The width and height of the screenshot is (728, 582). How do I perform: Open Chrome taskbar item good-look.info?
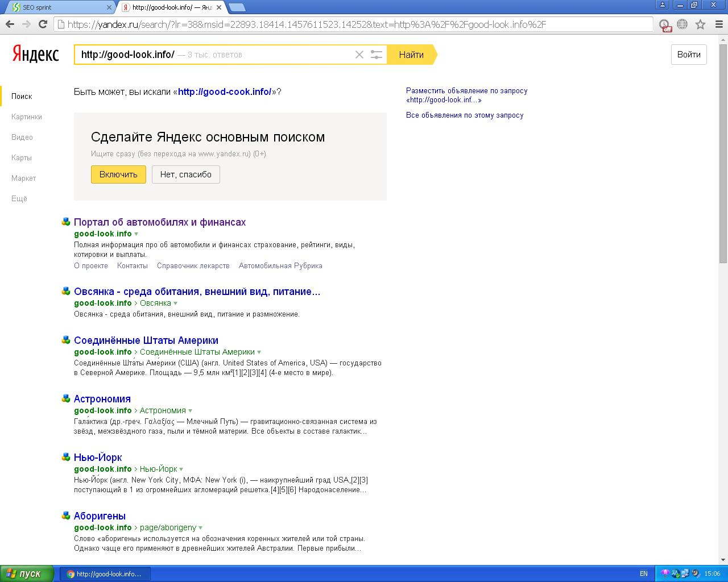click(105, 574)
